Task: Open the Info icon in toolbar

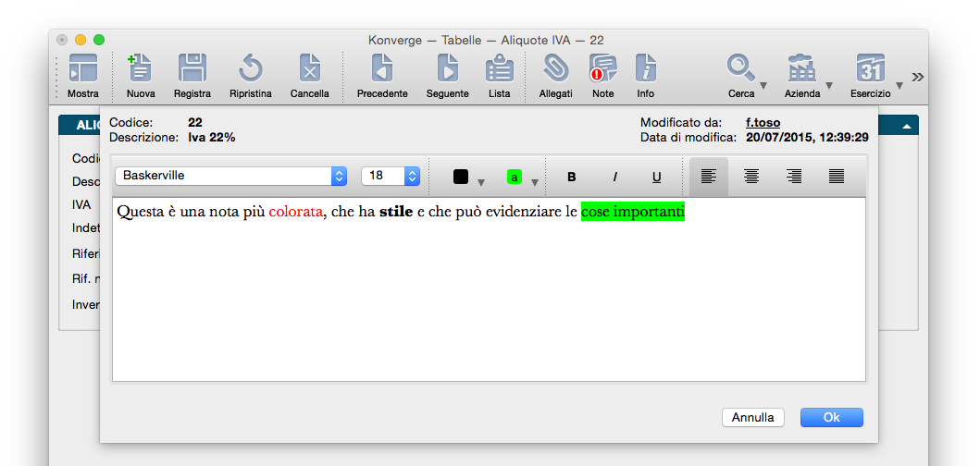Action: [645, 69]
